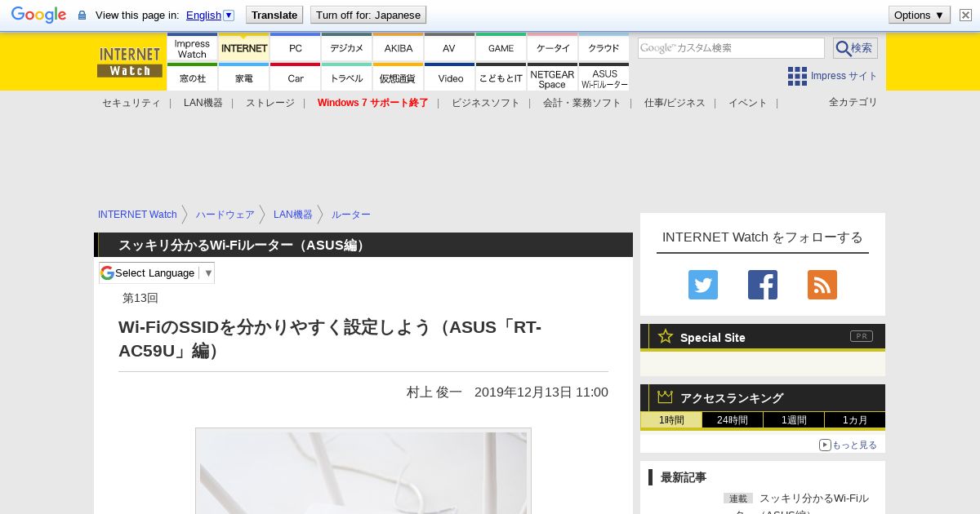Click the Translate button
Viewport: 980px width, 514px height.
[274, 15]
